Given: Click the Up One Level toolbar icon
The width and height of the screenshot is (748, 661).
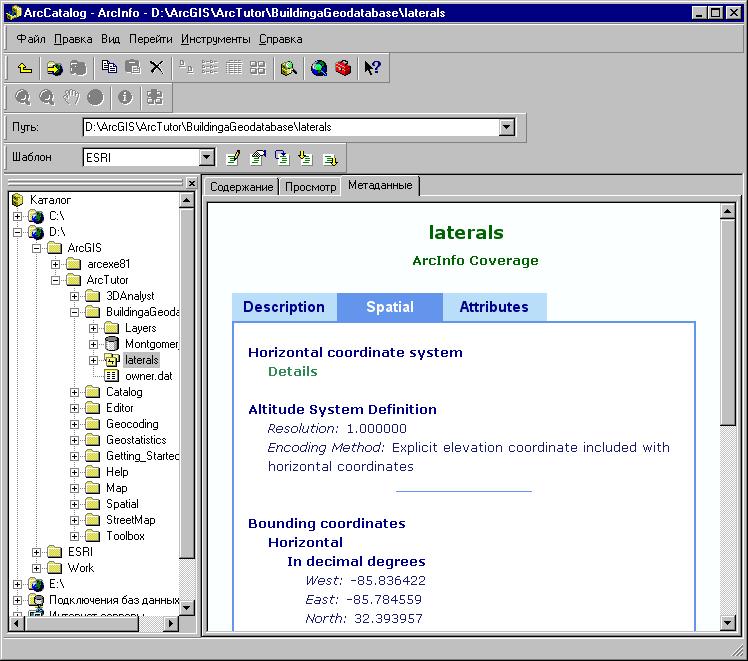Looking at the screenshot, I should tap(24, 68).
